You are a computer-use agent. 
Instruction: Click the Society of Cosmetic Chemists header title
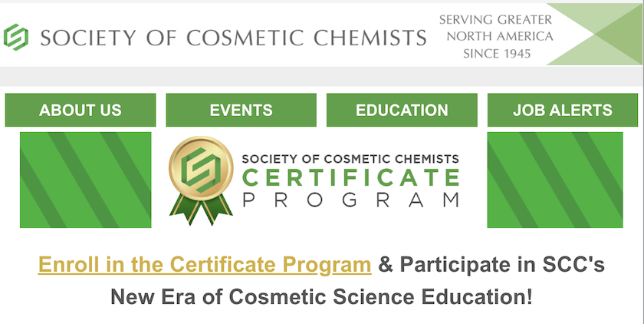(x=233, y=37)
